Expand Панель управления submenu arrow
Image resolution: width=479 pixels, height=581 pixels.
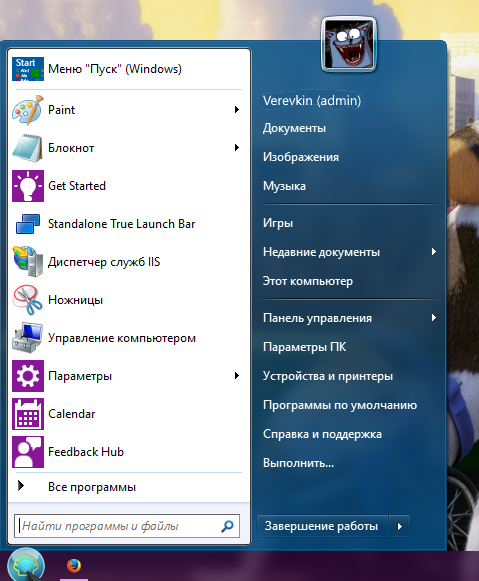433,318
